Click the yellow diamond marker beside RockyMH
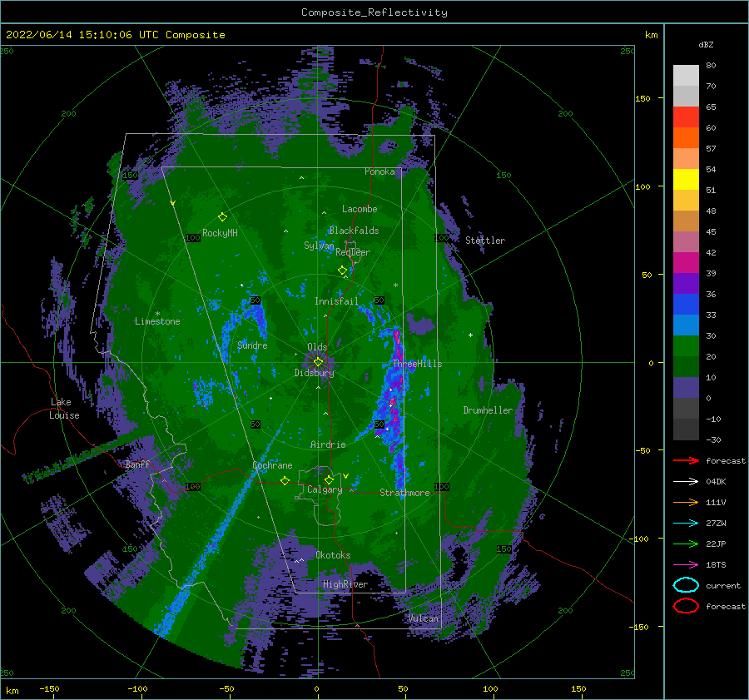 (x=222, y=217)
